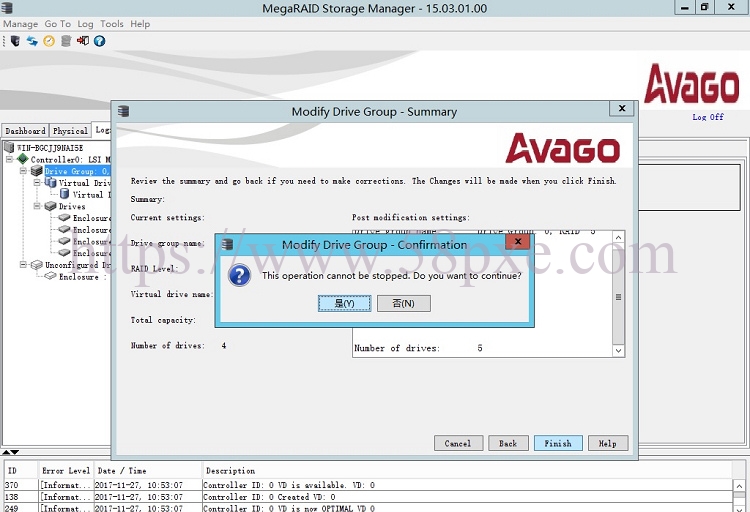Click the post-modification settings scroll down arrow
The image size is (750, 512).
[x=618, y=350]
